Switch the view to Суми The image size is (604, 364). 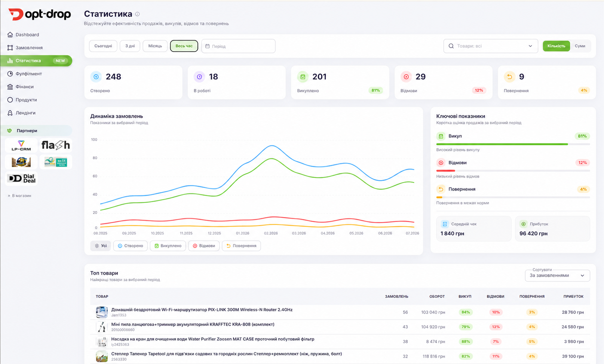click(580, 46)
